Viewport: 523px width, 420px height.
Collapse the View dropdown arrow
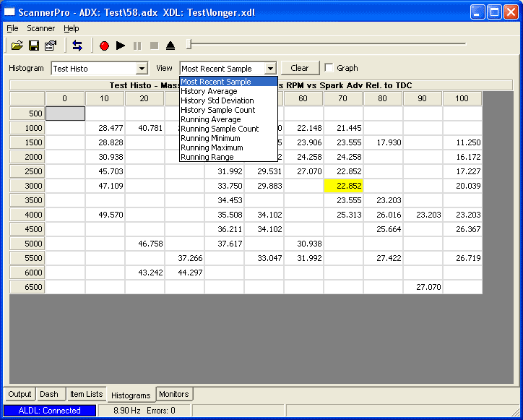pyautogui.click(x=270, y=69)
